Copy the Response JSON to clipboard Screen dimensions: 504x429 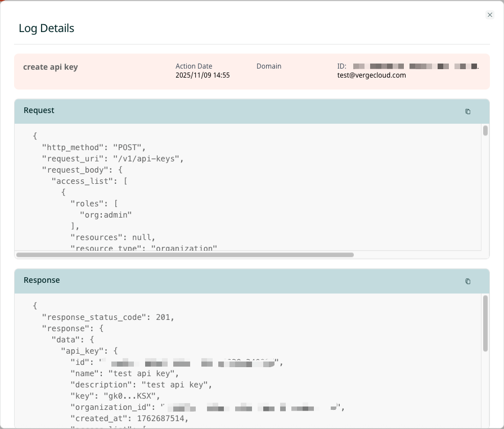467,281
